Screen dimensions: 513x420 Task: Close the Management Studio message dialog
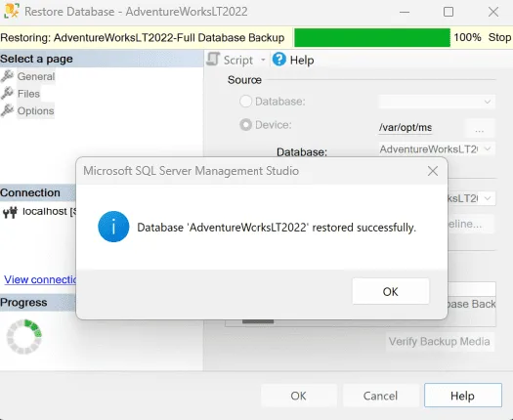[x=433, y=171]
